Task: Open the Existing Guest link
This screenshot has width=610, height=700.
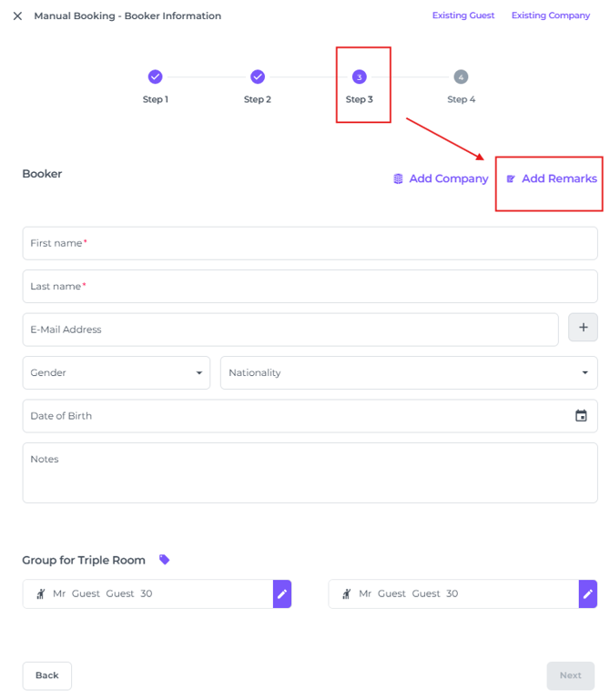Action: (x=463, y=15)
